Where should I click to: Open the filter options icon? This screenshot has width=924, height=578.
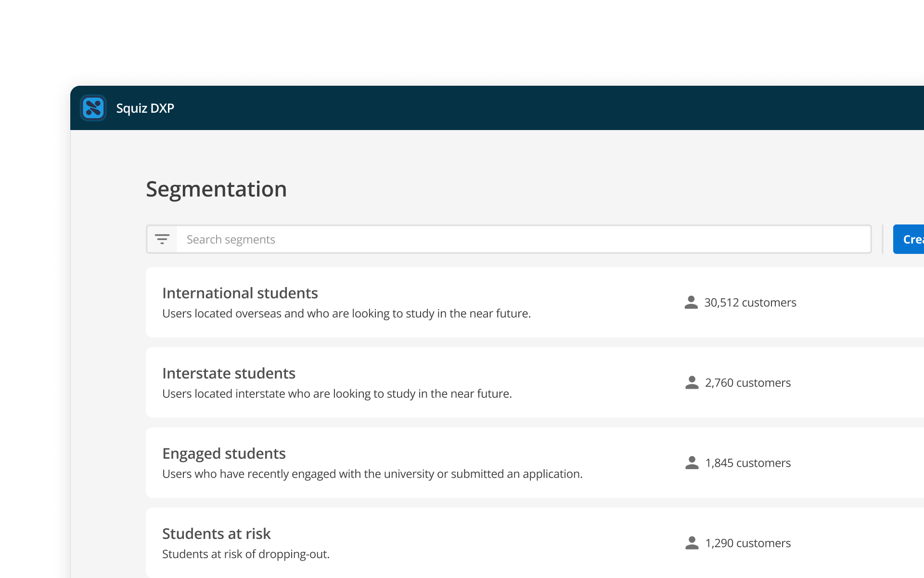pyautogui.click(x=162, y=239)
